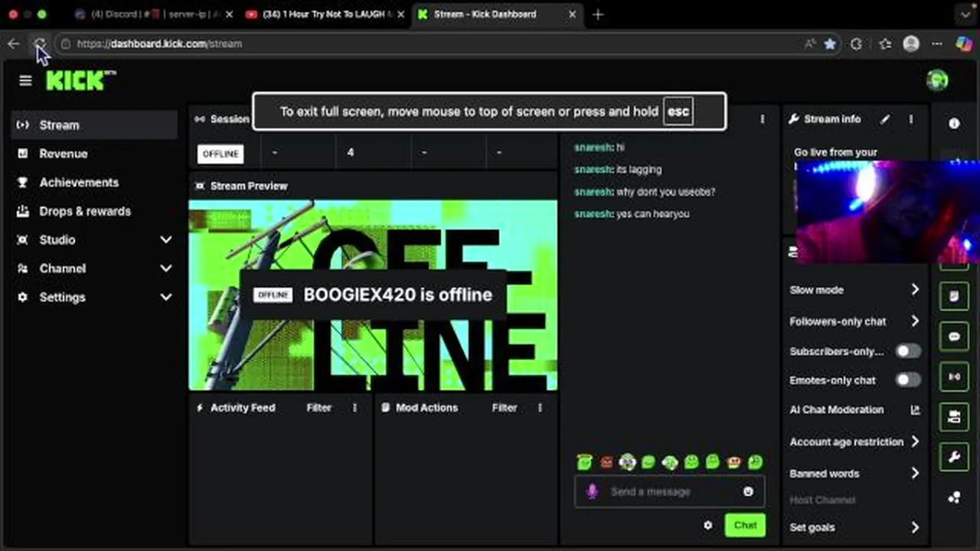This screenshot has width=980, height=551.
Task: Open Achievements in the sidebar
Action: click(x=95, y=182)
